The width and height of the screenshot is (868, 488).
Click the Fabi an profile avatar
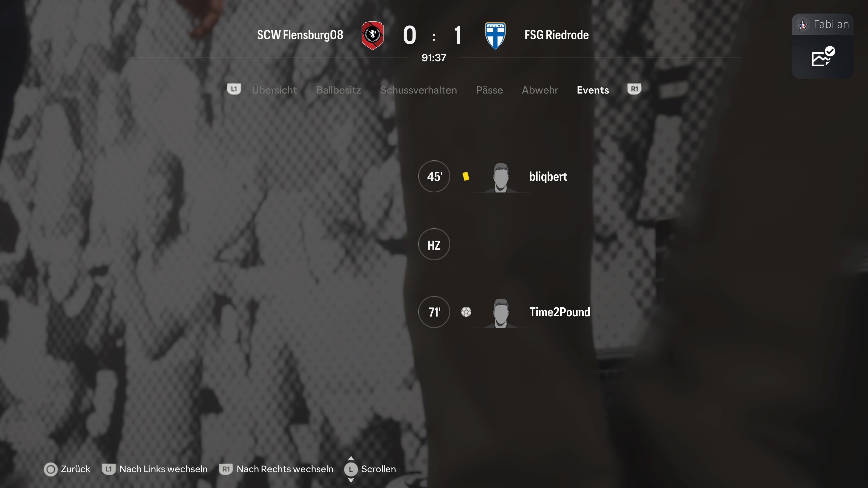click(803, 25)
